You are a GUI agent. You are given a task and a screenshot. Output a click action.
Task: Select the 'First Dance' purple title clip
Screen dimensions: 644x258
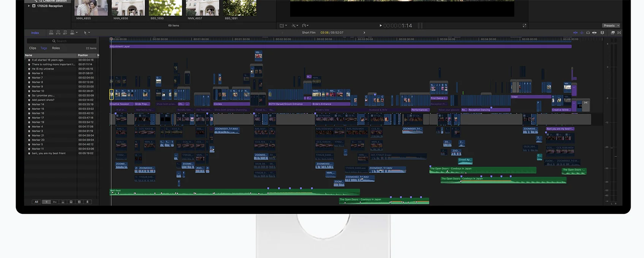[439, 98]
